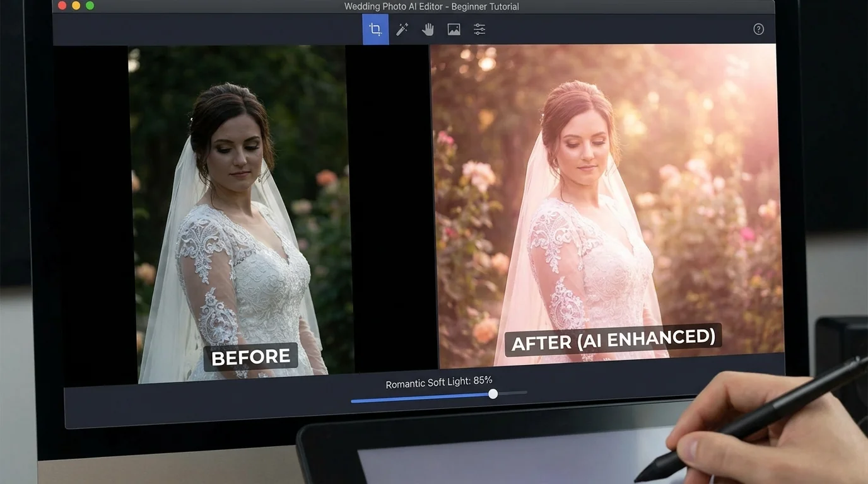Image resolution: width=868 pixels, height=484 pixels.
Task: Click the Romantic Soft Light slider handle
Action: [x=493, y=394]
